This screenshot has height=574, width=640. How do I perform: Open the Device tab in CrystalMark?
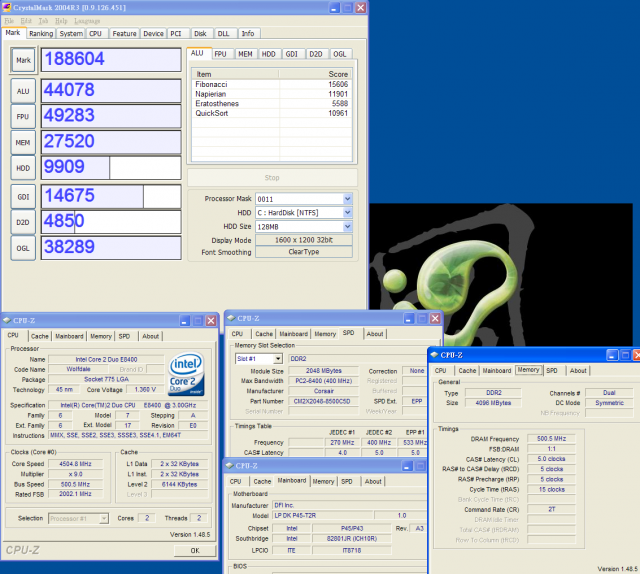point(153,33)
